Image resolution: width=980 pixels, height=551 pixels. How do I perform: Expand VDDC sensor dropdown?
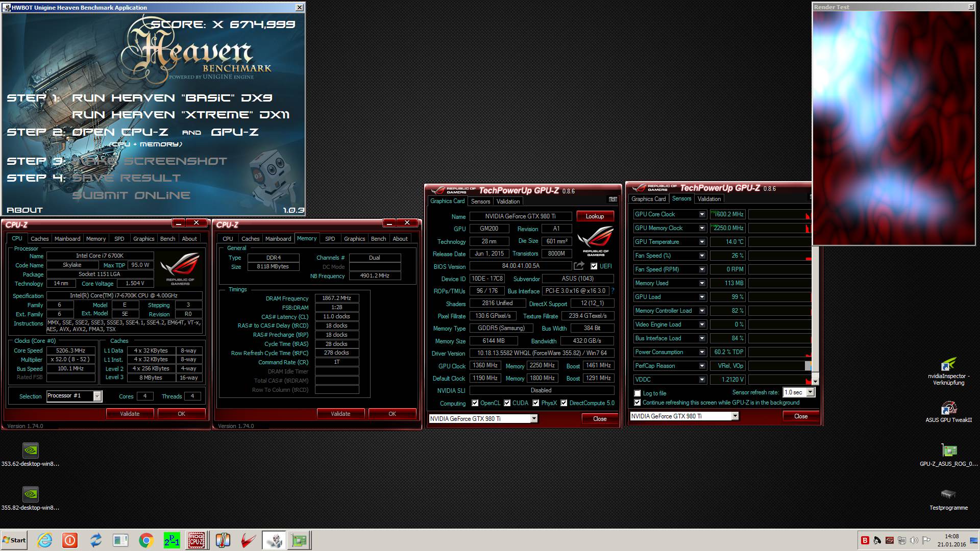[x=702, y=380]
